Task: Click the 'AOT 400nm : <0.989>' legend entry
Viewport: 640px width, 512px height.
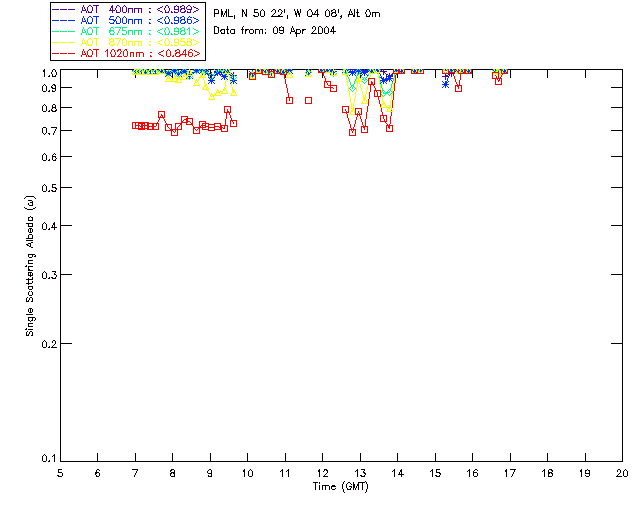Action: pyautogui.click(x=127, y=9)
